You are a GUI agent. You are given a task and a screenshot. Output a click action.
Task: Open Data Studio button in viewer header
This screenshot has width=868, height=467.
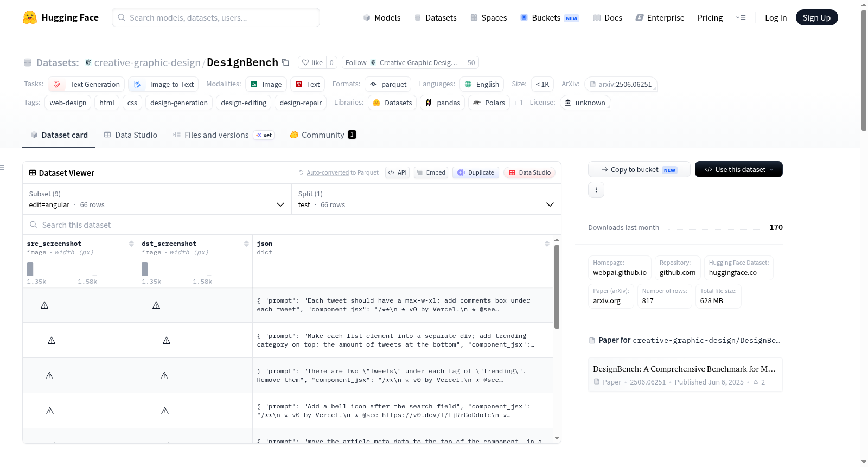coord(529,172)
